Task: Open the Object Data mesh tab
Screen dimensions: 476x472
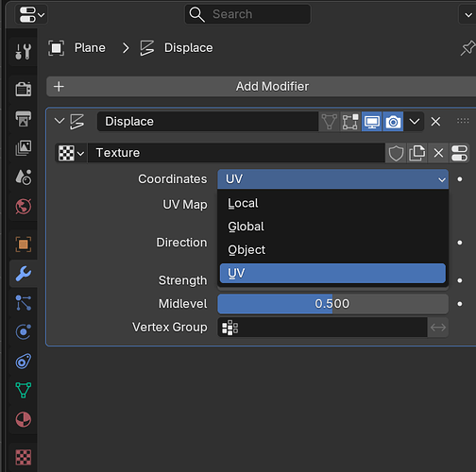Action: (24, 390)
